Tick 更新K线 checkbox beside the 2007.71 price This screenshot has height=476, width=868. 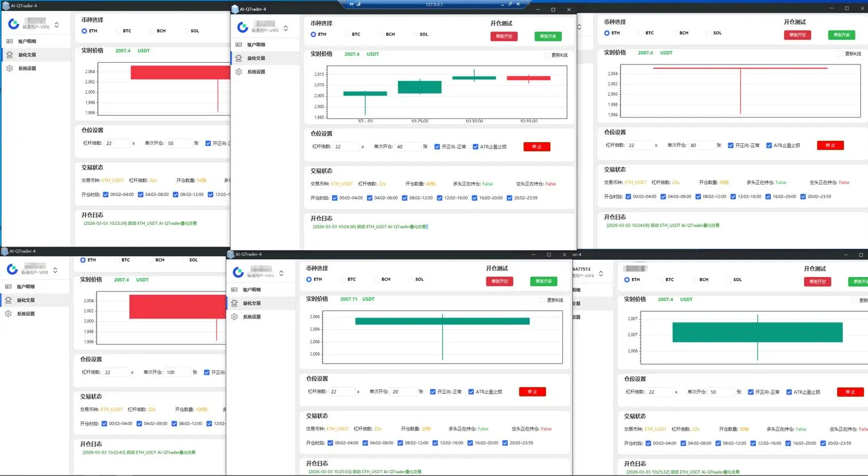[x=542, y=300]
